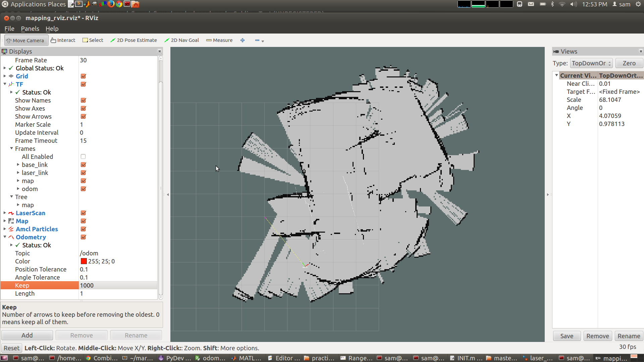Click the Add display button
Viewport: 644px width, 362px height.
(27, 335)
